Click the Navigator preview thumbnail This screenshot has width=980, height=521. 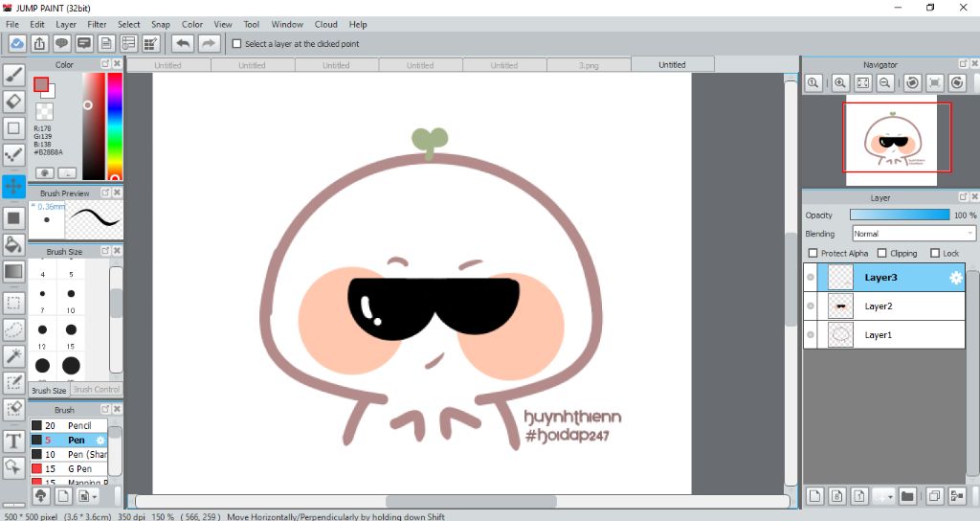[891, 142]
